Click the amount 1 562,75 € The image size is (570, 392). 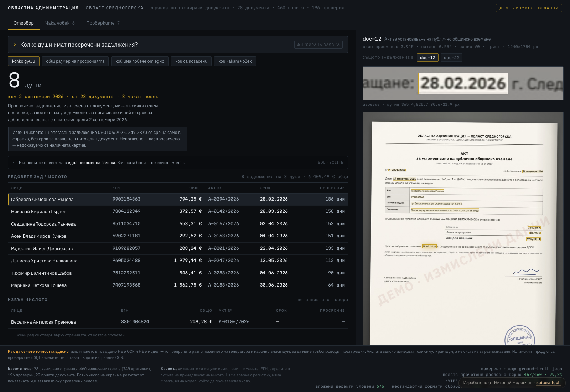[x=188, y=285]
